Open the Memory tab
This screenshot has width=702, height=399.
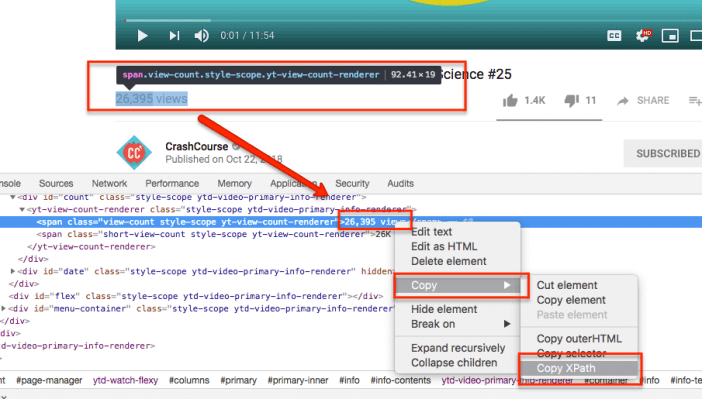(235, 184)
